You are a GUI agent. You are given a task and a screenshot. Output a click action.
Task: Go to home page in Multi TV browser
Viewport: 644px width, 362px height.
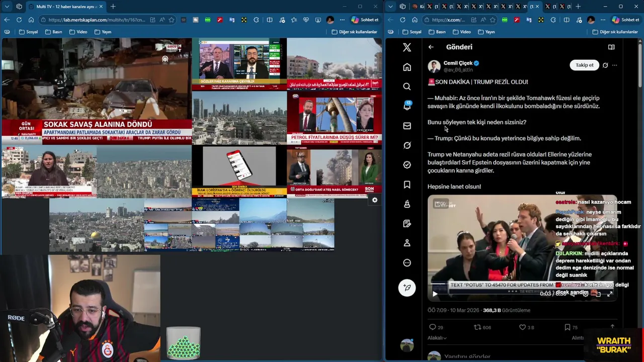pos(31,20)
